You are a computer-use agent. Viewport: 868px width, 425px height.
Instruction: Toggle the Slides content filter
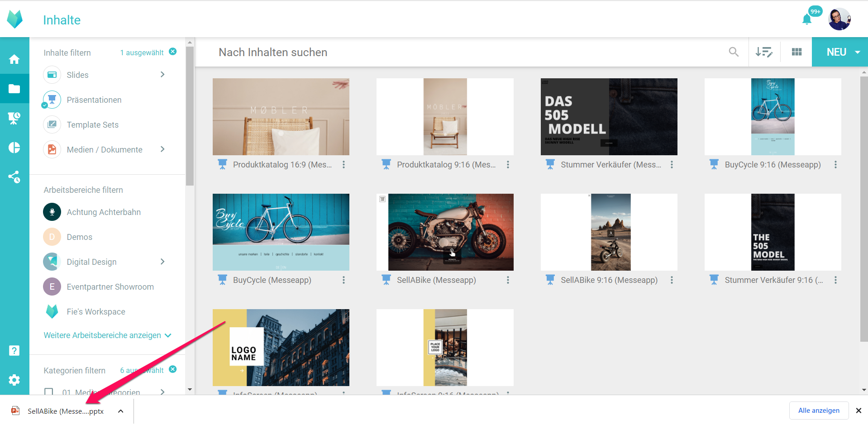click(x=66, y=75)
